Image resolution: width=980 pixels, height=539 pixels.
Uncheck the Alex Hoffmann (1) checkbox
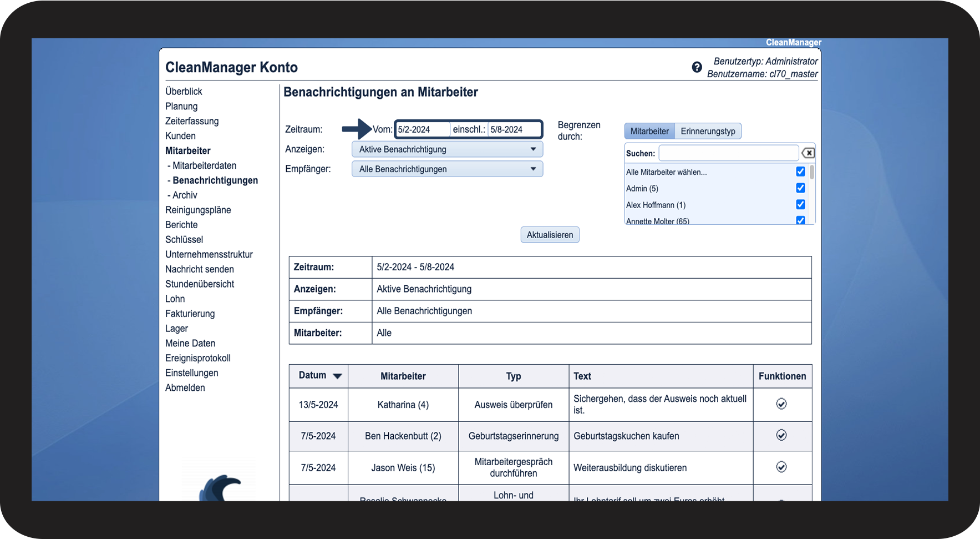(x=800, y=204)
